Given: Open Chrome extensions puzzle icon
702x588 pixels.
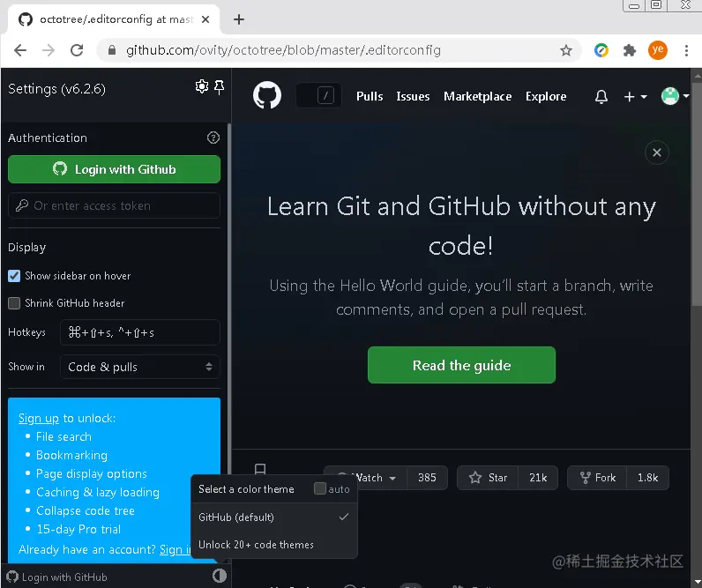Looking at the screenshot, I should 630,50.
